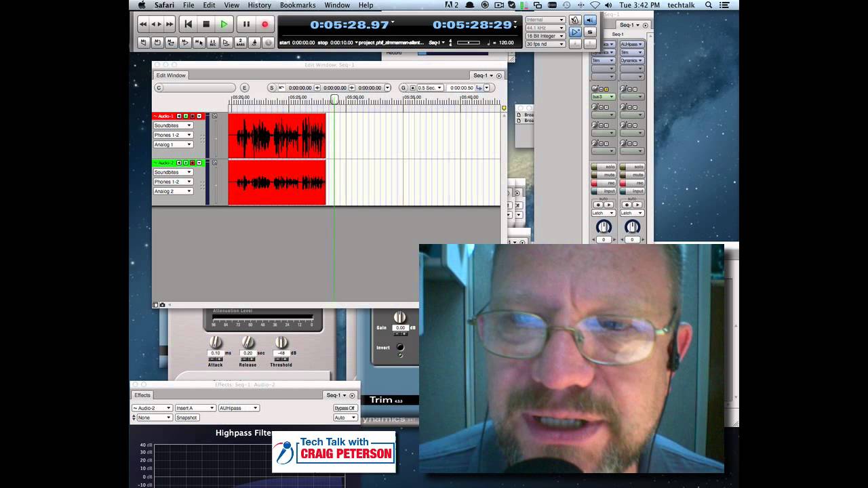Screen dimensions: 868x488
Task: Toggle the metronome click button
Action: tap(576, 20)
